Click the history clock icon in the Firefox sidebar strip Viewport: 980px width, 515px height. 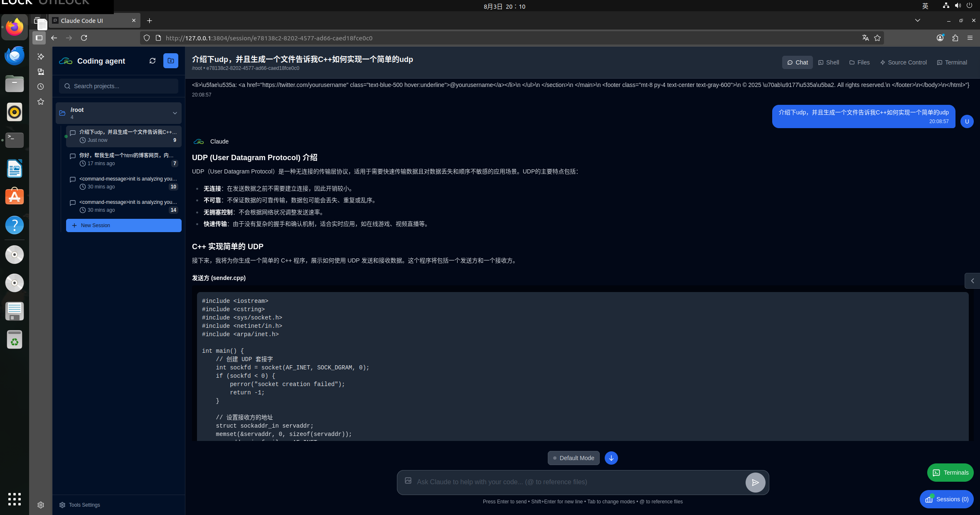(41, 87)
